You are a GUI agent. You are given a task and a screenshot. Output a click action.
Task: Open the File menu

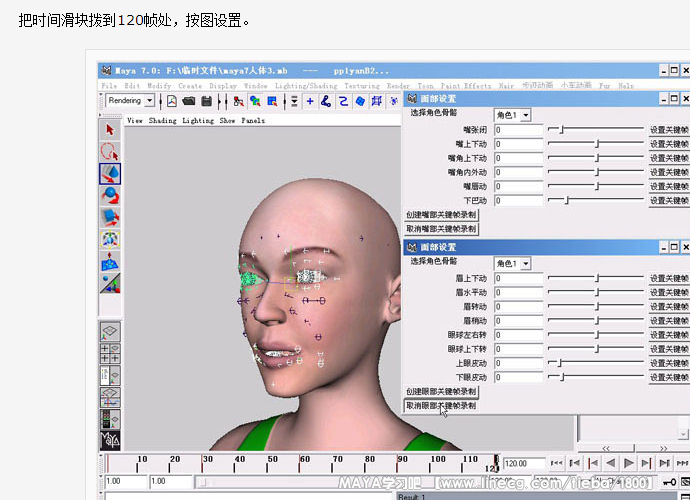click(x=109, y=86)
